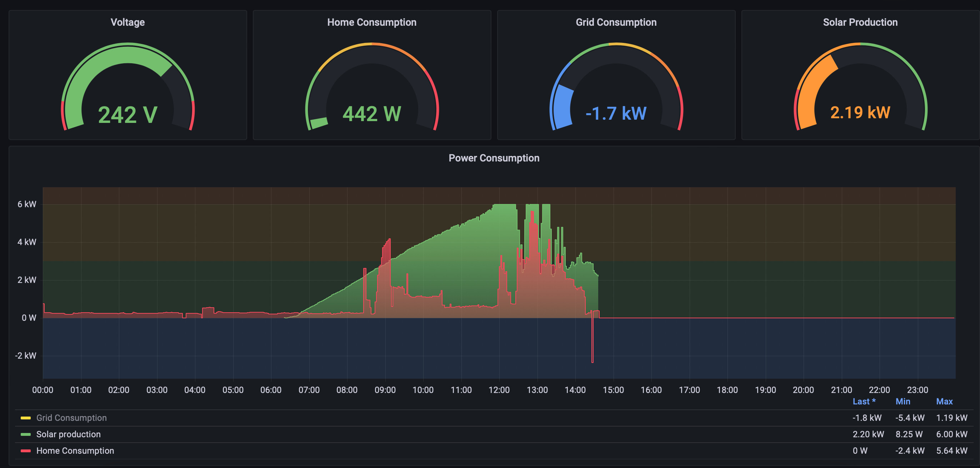Click the 442 W home consumption reading
Viewport: 980px width, 468px height.
[x=372, y=114]
